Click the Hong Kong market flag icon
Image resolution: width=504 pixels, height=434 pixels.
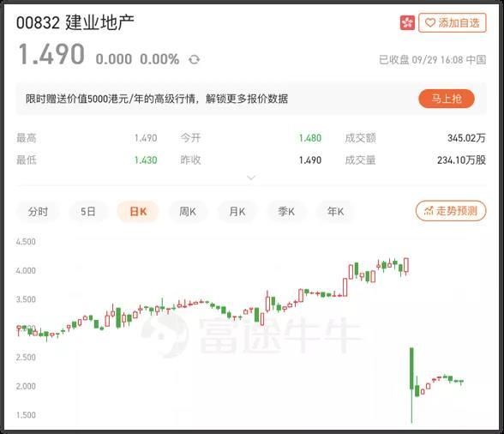click(x=407, y=23)
